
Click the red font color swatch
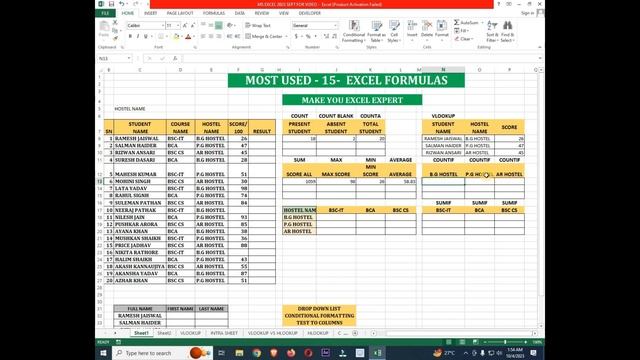pyautogui.click(x=188, y=36)
